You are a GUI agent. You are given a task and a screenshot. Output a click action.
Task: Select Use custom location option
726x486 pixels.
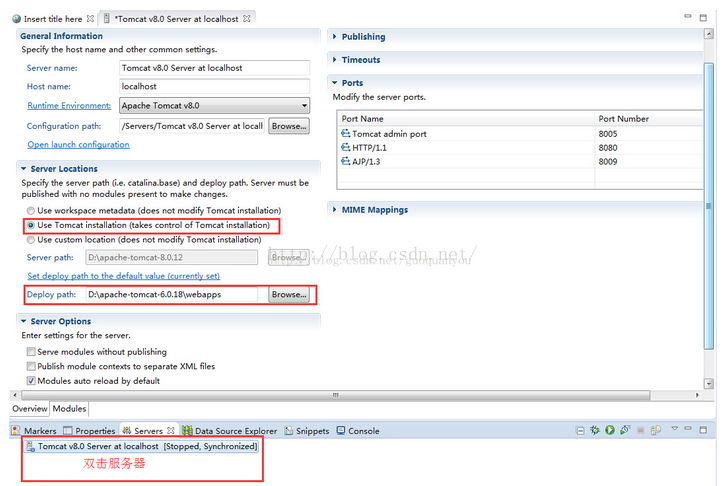coord(31,240)
